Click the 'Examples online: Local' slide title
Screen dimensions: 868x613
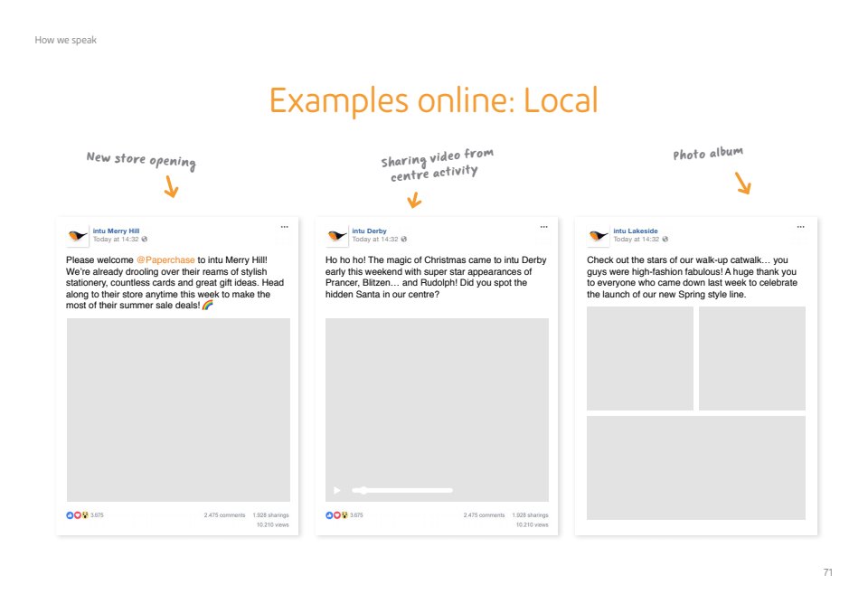433,100
